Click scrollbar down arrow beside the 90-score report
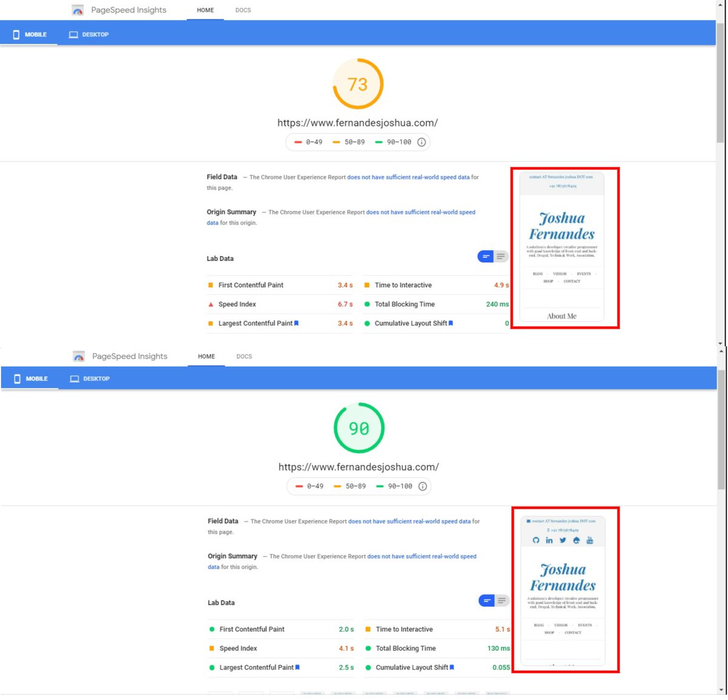Image resolution: width=728 pixels, height=700 pixels. (x=721, y=690)
